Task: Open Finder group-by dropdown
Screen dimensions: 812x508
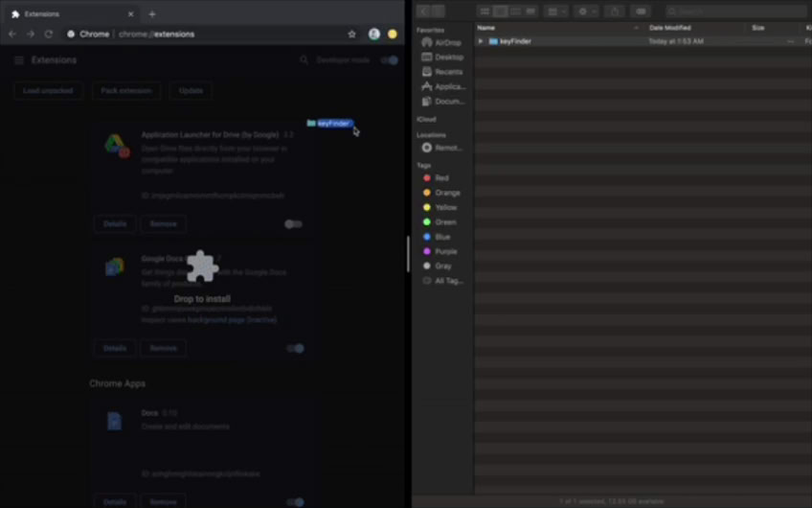Action: [x=556, y=11]
